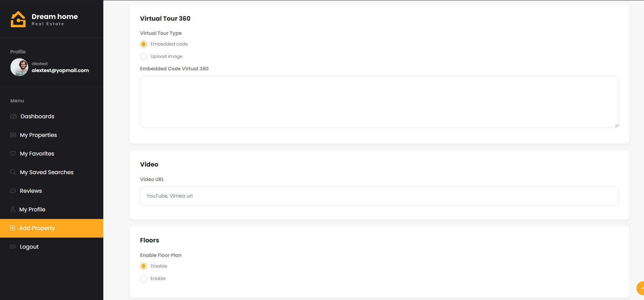Choose Upload image tour type
The height and width of the screenshot is (300, 644).
click(144, 57)
